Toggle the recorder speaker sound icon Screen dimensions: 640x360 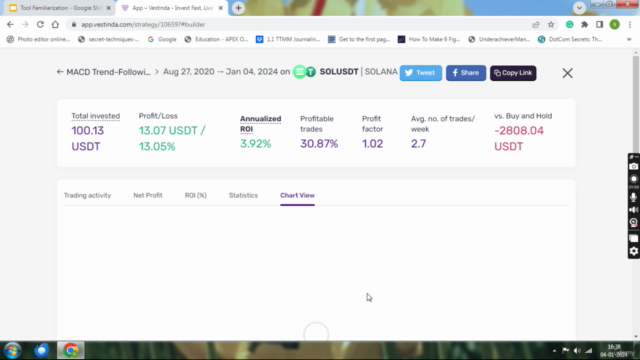point(633,210)
